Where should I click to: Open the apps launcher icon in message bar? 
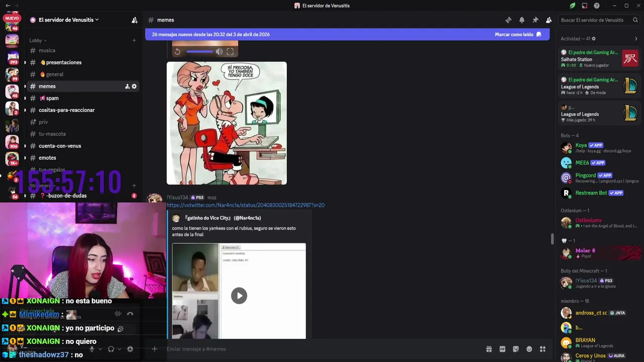click(542, 349)
